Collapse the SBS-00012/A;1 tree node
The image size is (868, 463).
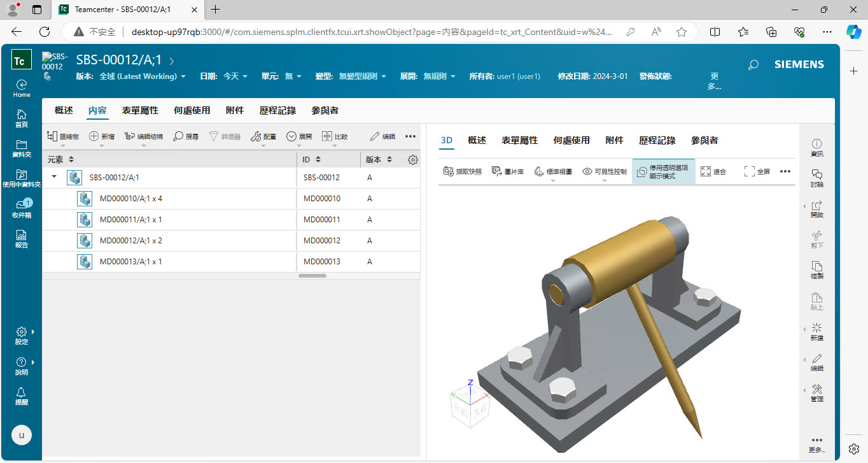point(54,178)
